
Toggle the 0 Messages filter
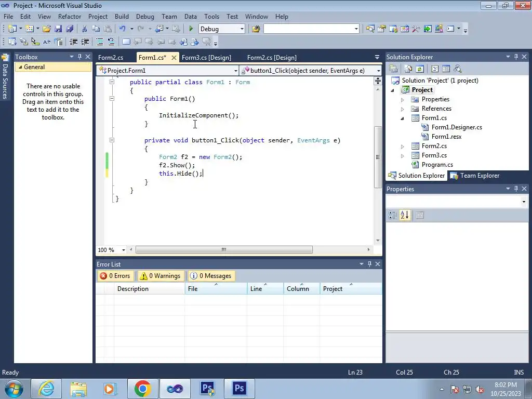[211, 276]
